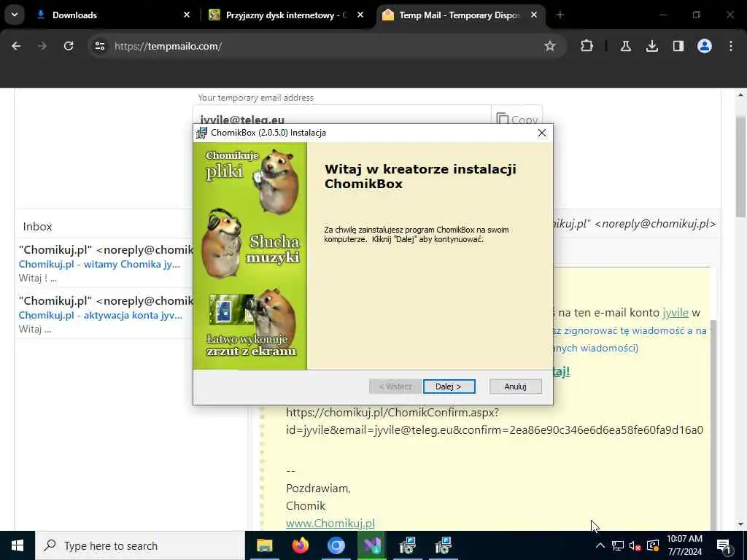Go back in browser history
The width and height of the screenshot is (747, 560).
16,46
